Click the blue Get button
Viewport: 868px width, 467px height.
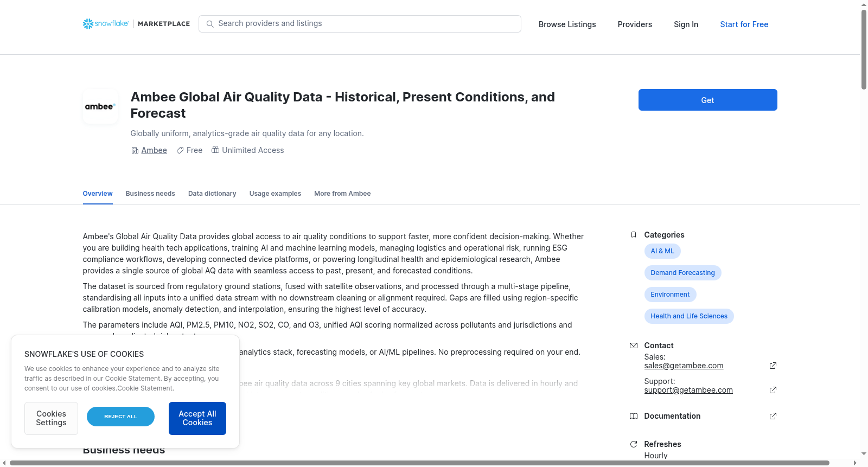point(708,100)
